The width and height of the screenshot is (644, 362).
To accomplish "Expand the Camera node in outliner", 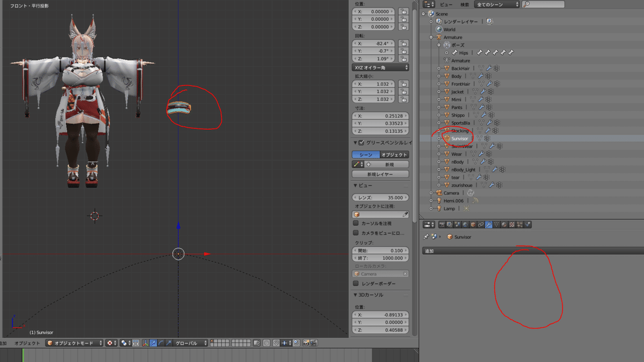I will pos(431,193).
